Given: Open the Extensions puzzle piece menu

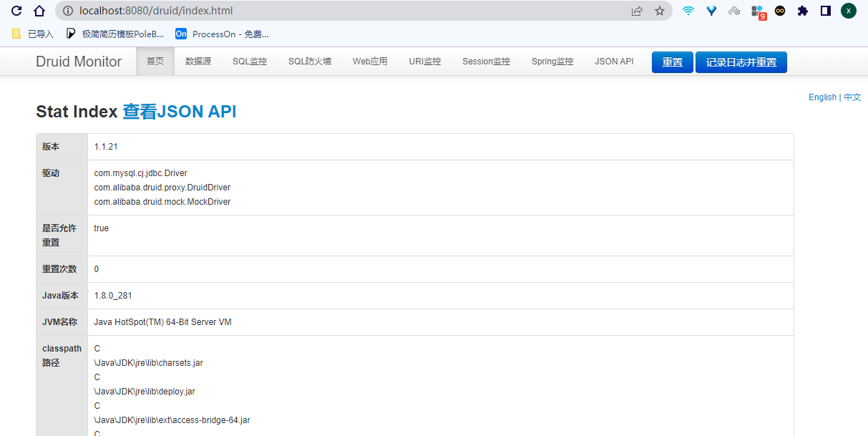Looking at the screenshot, I should 803,11.
